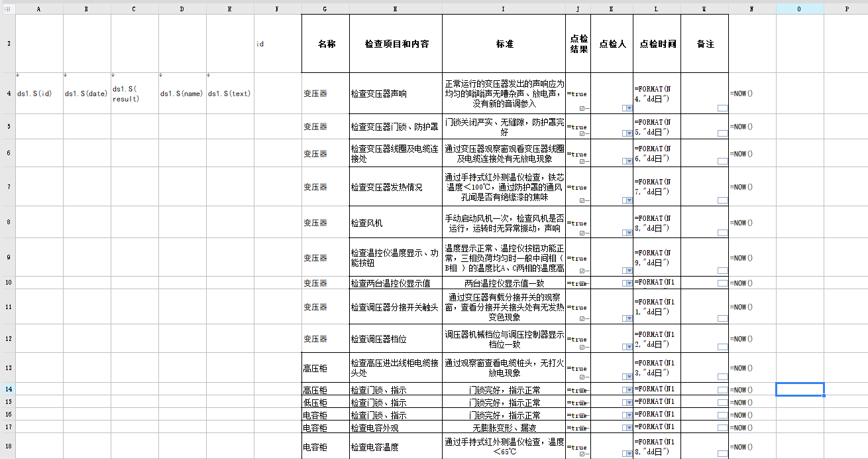Click the =NOW() cell in row 4
This screenshot has width=868, height=459.
point(752,94)
